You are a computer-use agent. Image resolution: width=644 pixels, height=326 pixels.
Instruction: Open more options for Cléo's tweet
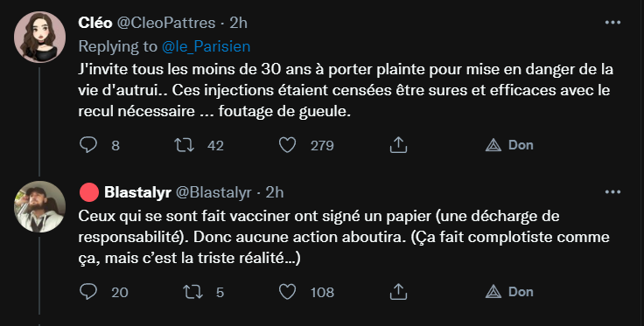[612, 23]
